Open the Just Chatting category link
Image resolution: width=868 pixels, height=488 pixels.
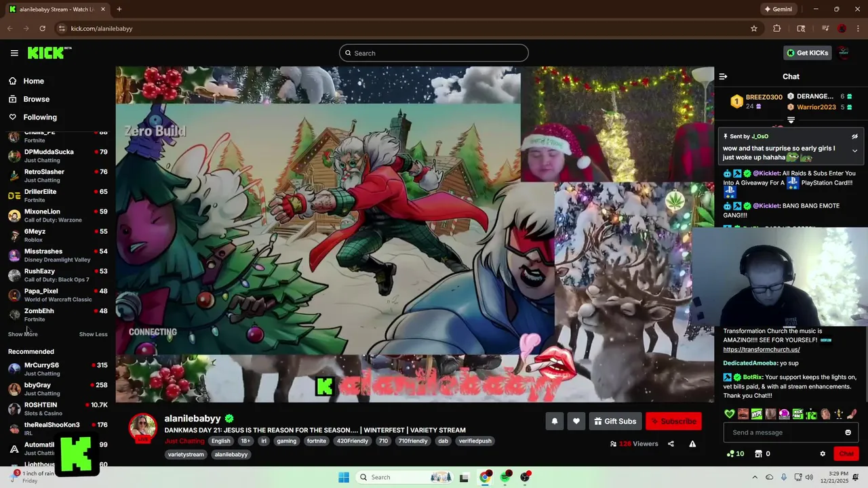click(x=184, y=441)
